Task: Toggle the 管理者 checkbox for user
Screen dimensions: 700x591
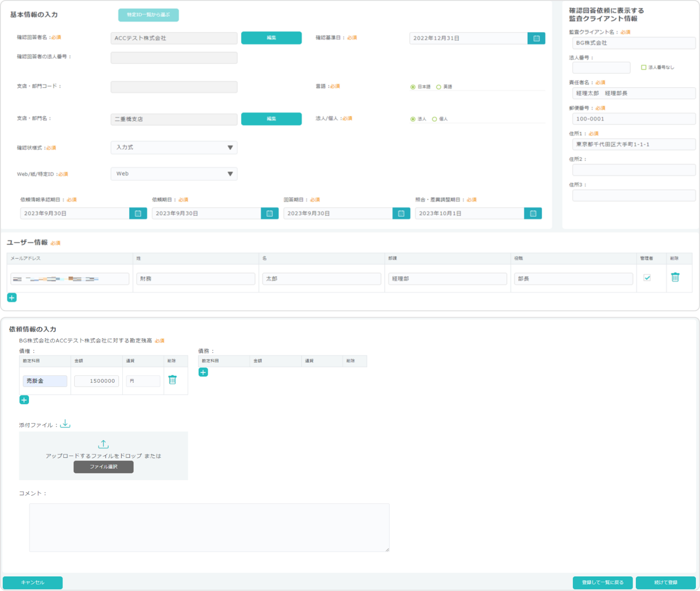Action: 647,278
